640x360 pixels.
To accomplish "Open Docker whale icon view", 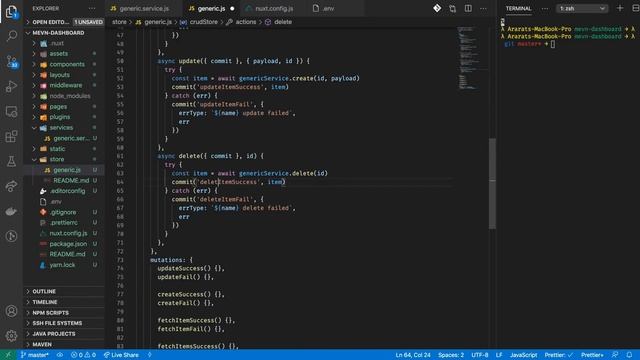I will (11, 211).
